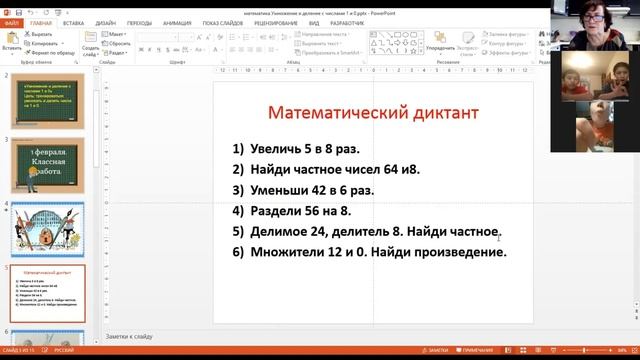Click Вырезать scissors icon

27,34
